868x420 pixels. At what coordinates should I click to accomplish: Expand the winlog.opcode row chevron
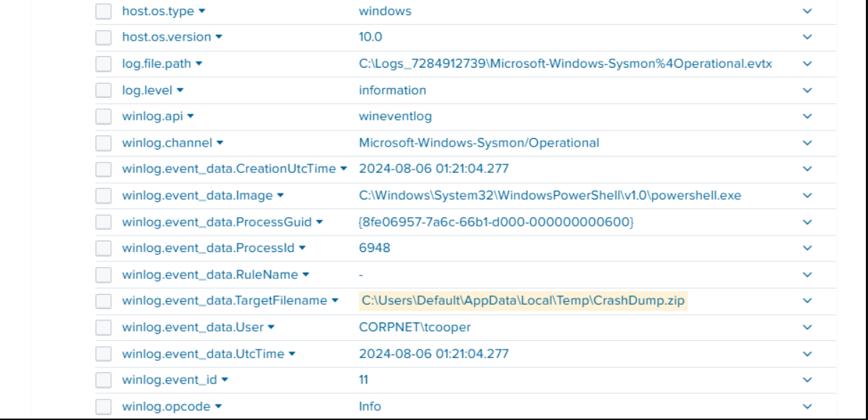pyautogui.click(x=807, y=406)
